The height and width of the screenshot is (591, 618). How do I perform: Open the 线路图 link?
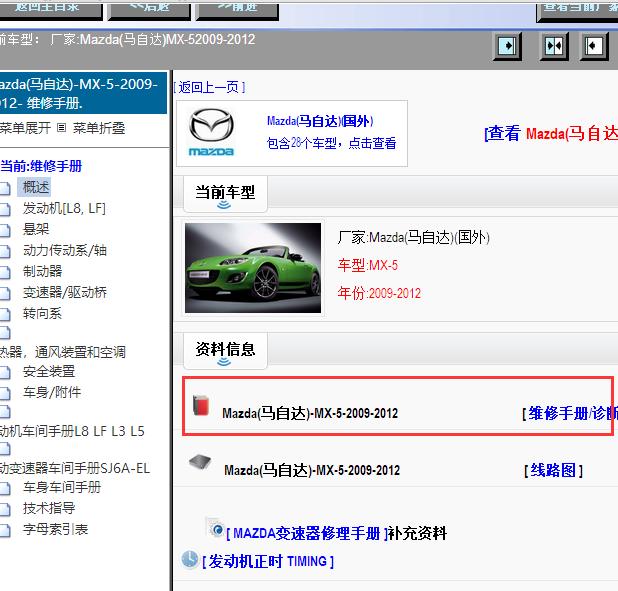click(553, 470)
